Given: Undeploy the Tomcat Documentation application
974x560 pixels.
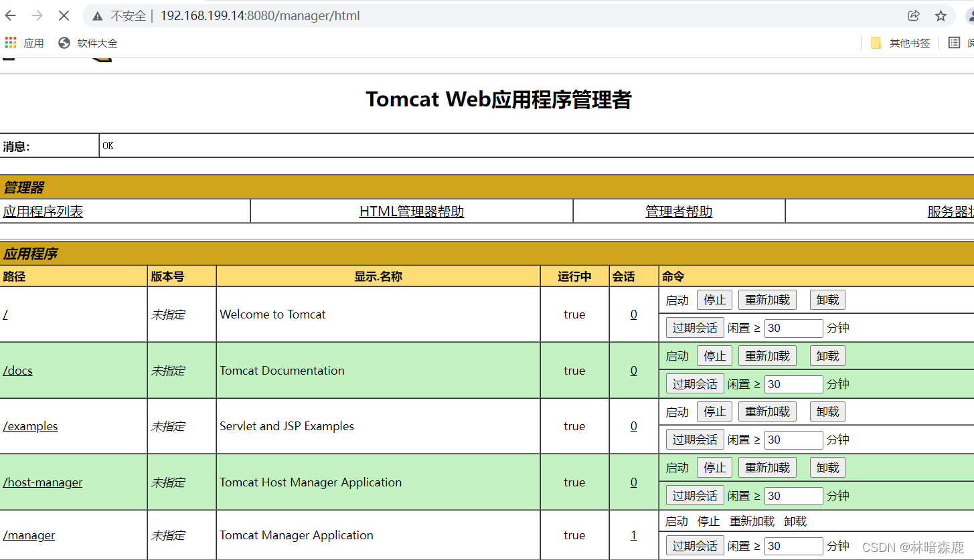Looking at the screenshot, I should (827, 356).
